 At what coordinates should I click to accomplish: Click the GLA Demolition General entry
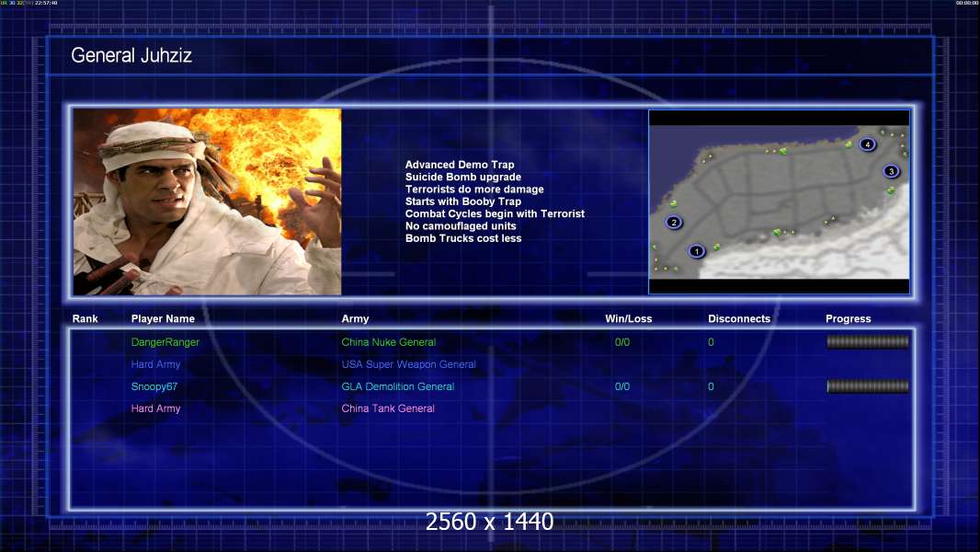[397, 386]
